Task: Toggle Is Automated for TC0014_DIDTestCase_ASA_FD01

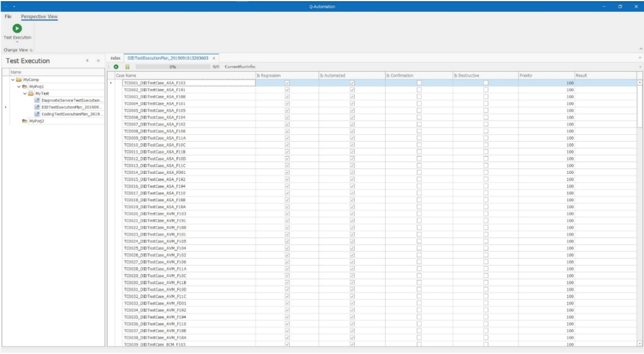Action: coord(352,173)
